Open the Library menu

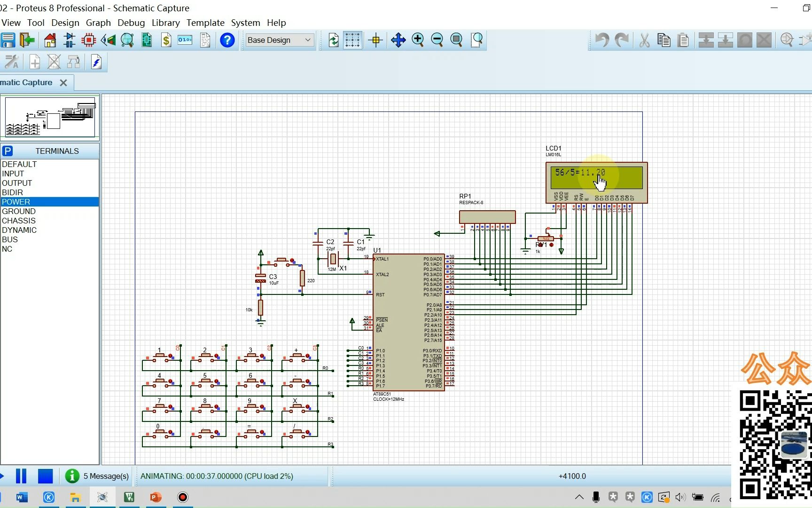click(x=165, y=23)
